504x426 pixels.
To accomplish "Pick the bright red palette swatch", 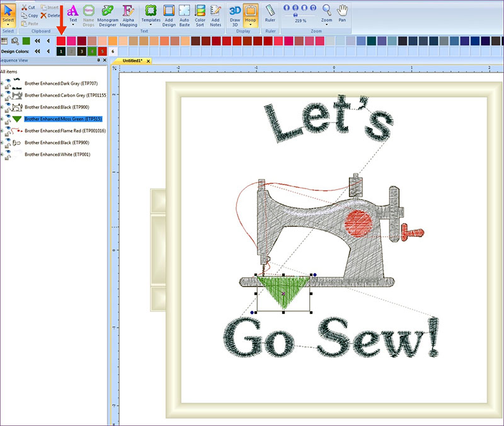I will 61,40.
